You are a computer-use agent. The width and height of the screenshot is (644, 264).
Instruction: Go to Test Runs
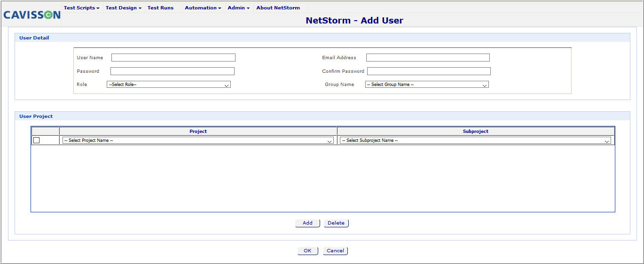(160, 8)
